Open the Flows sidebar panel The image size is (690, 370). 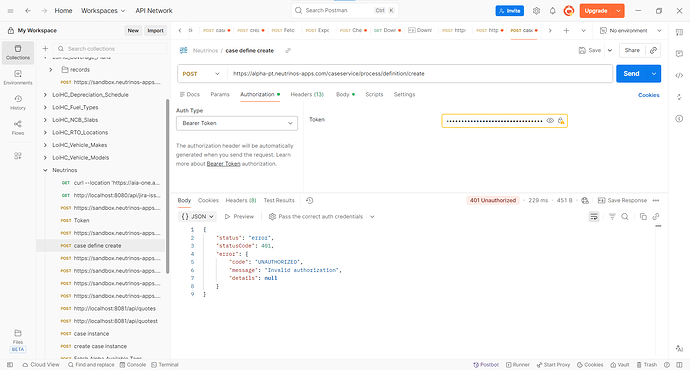tap(18, 128)
